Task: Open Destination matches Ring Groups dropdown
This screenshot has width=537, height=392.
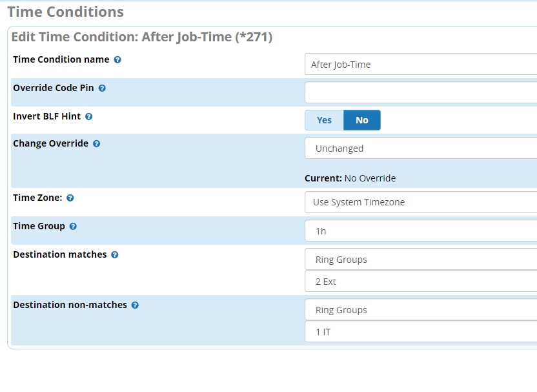Action: (420, 260)
